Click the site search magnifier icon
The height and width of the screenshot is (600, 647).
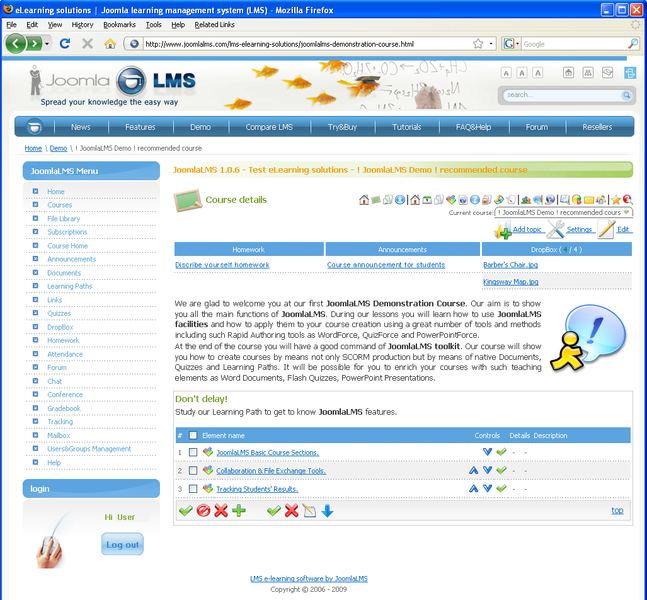click(x=626, y=95)
